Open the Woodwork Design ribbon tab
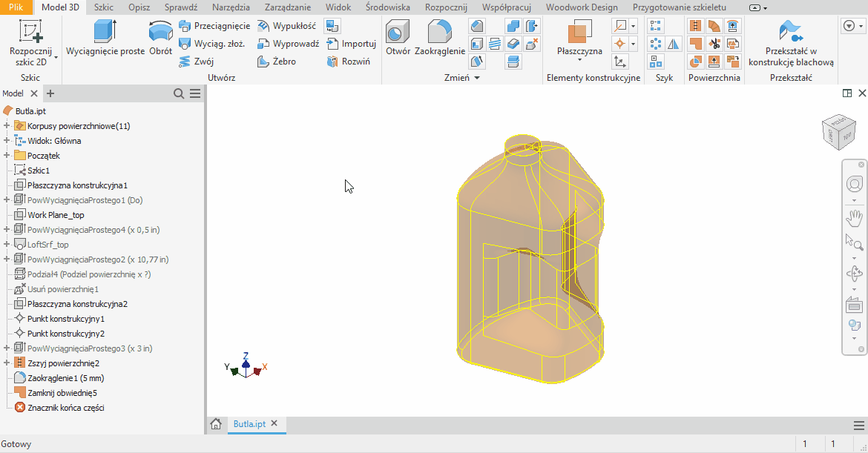The height and width of the screenshot is (453, 868). pos(581,7)
